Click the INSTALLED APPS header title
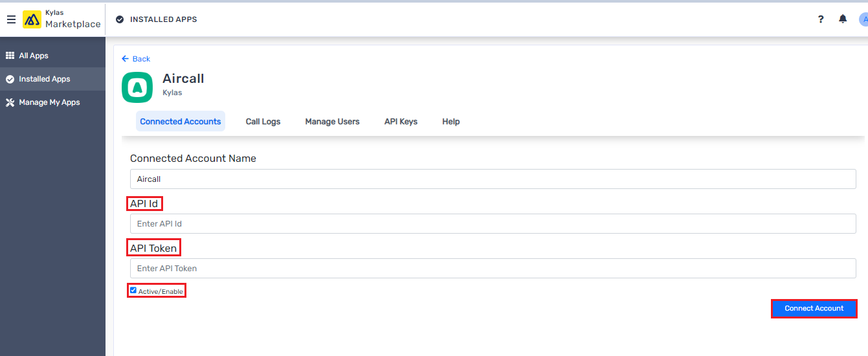Image resolution: width=868 pixels, height=356 pixels. tap(164, 19)
